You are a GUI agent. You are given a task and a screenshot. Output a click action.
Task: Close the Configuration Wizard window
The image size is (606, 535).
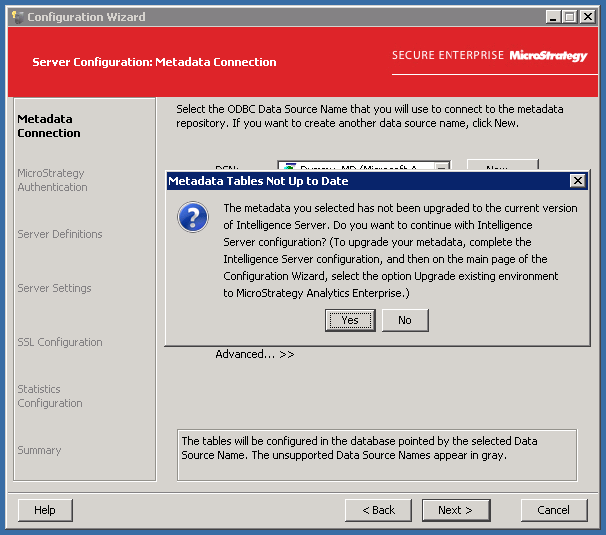[x=588, y=17]
